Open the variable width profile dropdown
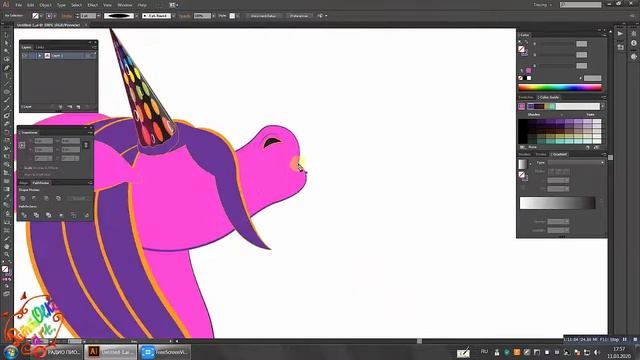 136,16
